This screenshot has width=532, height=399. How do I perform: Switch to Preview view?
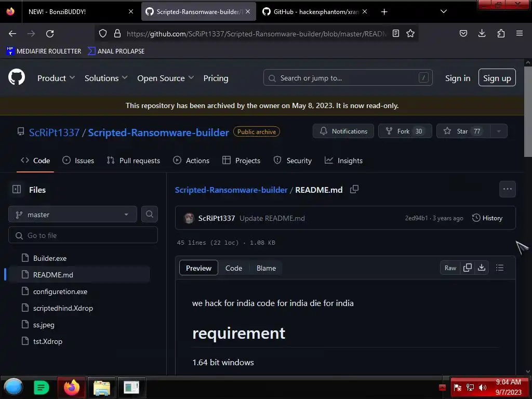pos(198,268)
